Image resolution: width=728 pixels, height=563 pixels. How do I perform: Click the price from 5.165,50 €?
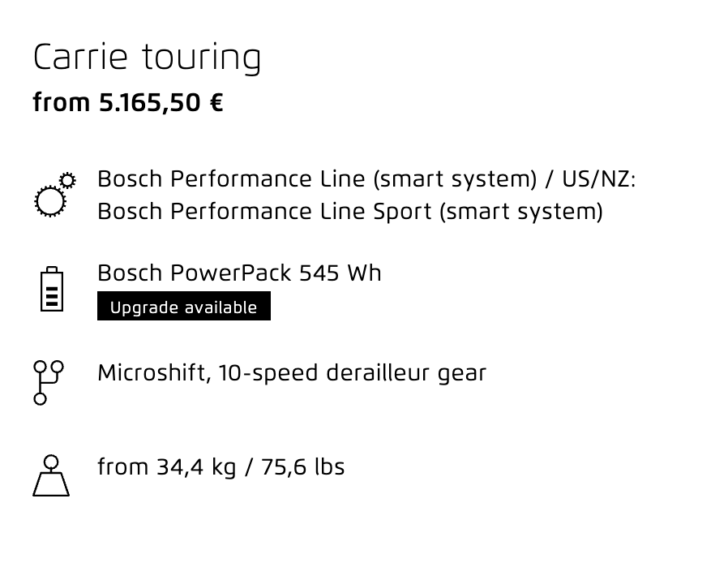click(128, 103)
